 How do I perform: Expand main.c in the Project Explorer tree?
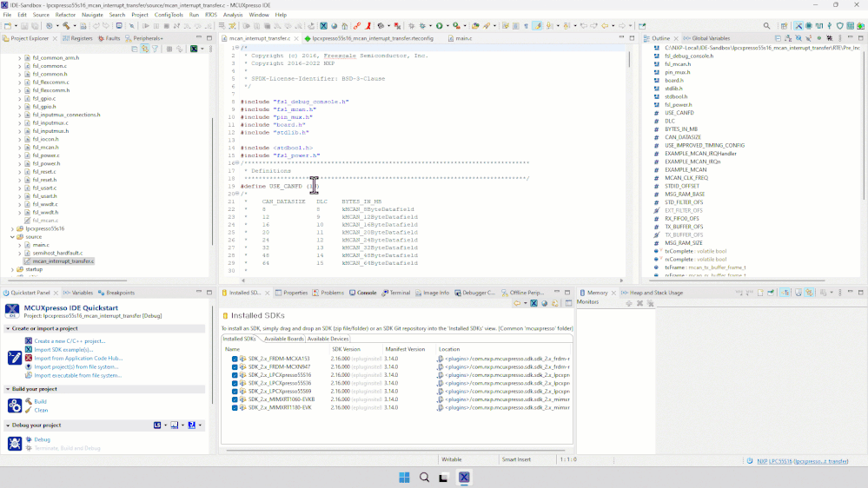[x=20, y=245]
